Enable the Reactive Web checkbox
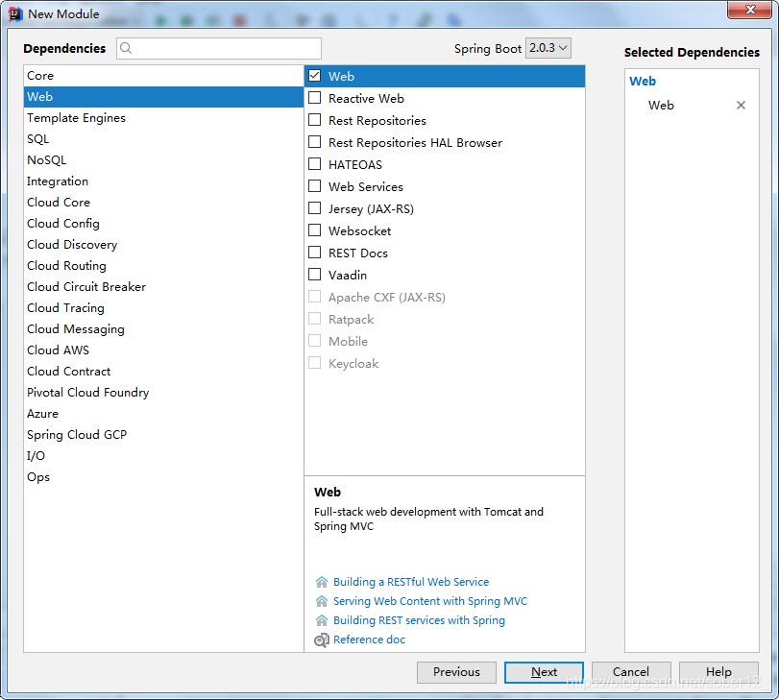Image resolution: width=779 pixels, height=700 pixels. pyautogui.click(x=314, y=98)
